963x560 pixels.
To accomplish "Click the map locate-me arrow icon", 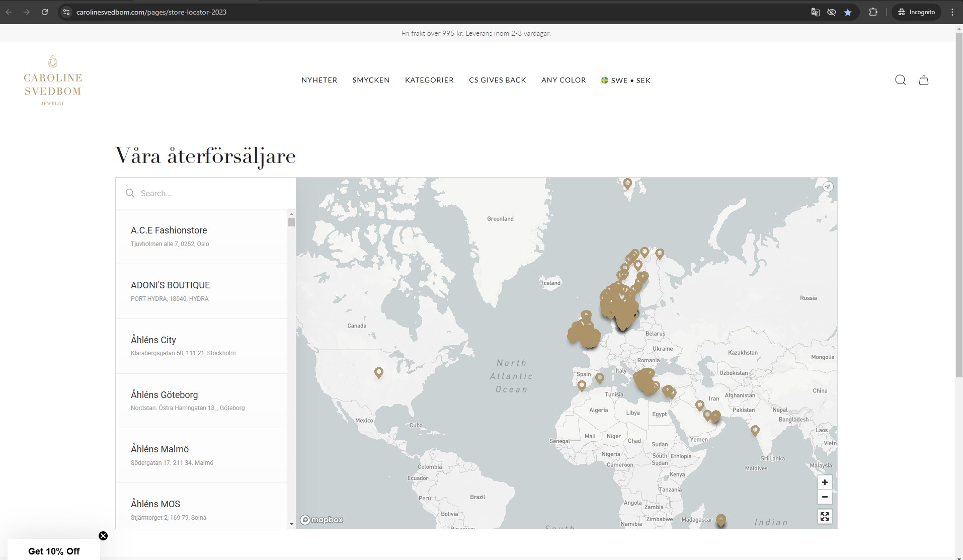I will point(828,187).
